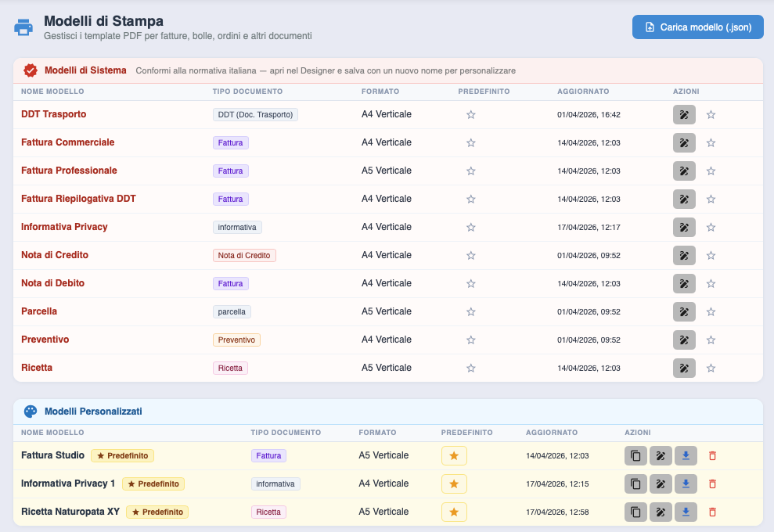Click the Informativa Privacy model name
Viewport: 774px width, 532px height.
64,227
